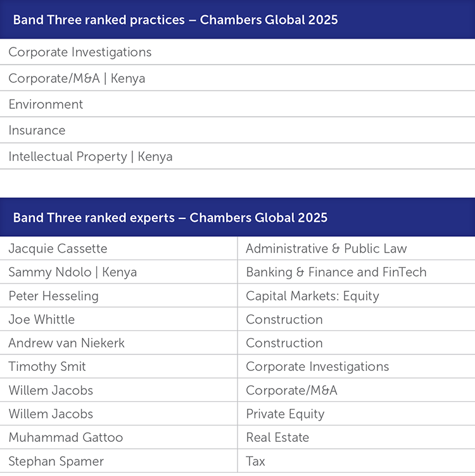Click the Andrew van Niekerk cell
This screenshot has height=476, width=475.
click(x=118, y=343)
